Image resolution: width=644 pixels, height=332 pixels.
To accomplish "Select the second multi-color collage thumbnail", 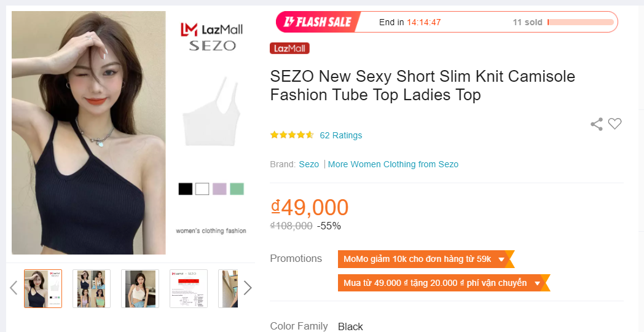I will pos(92,288).
